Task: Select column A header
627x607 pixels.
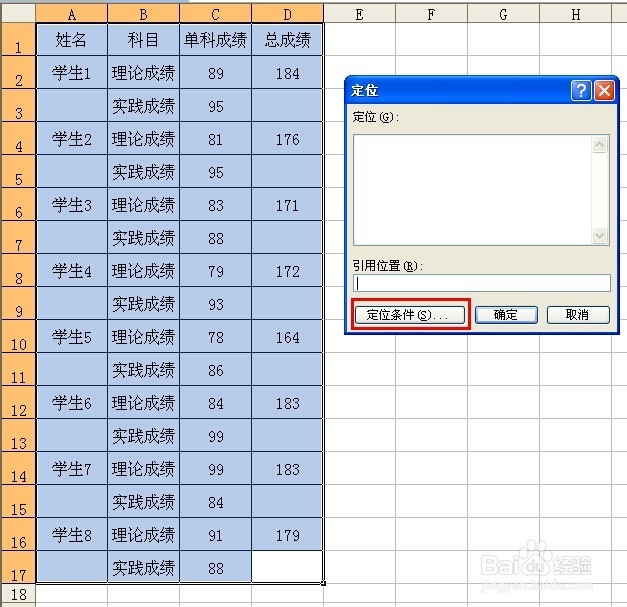Action: [x=72, y=14]
